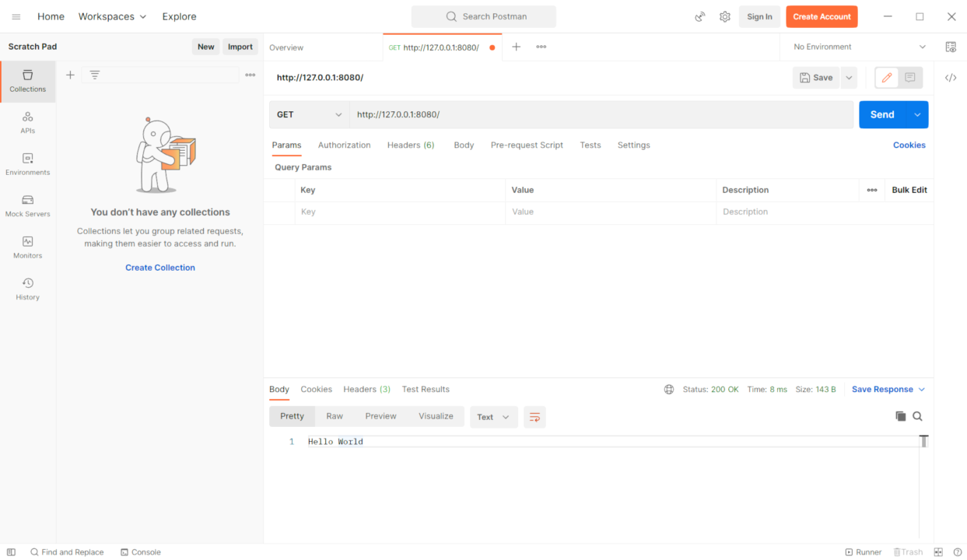Click the filter collections icon

point(95,75)
